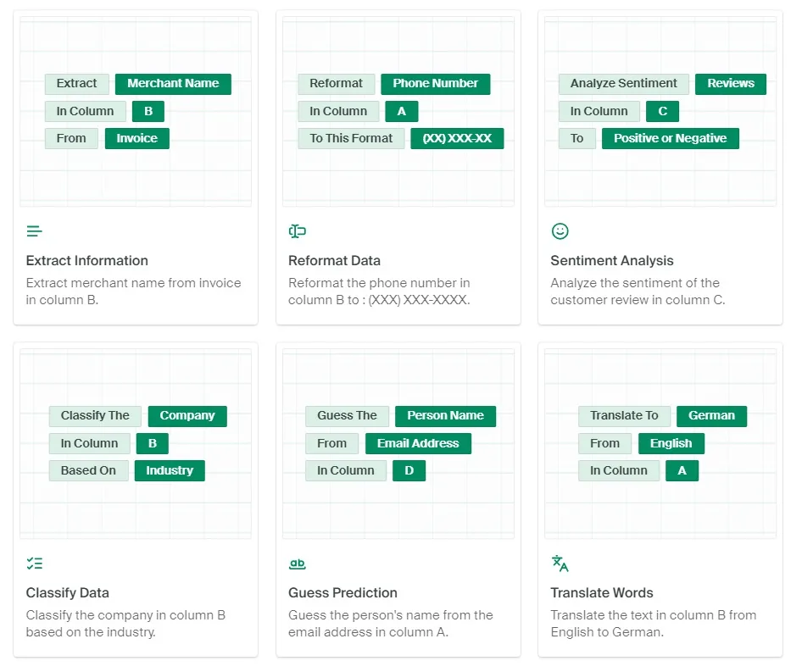Screen dimensions: 802x672
Task: Click the Extract Information lines icon
Action: (x=34, y=231)
